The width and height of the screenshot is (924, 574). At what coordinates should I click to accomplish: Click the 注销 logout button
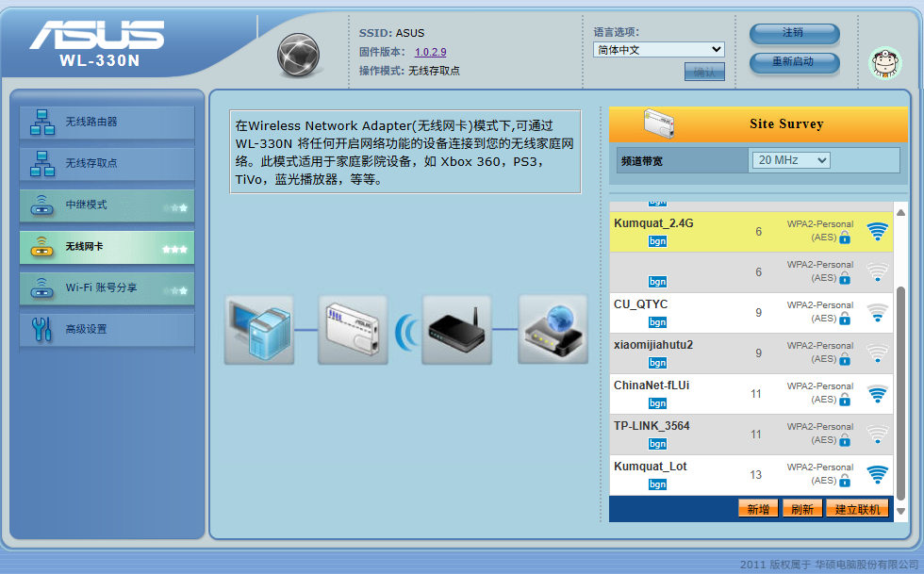[794, 33]
